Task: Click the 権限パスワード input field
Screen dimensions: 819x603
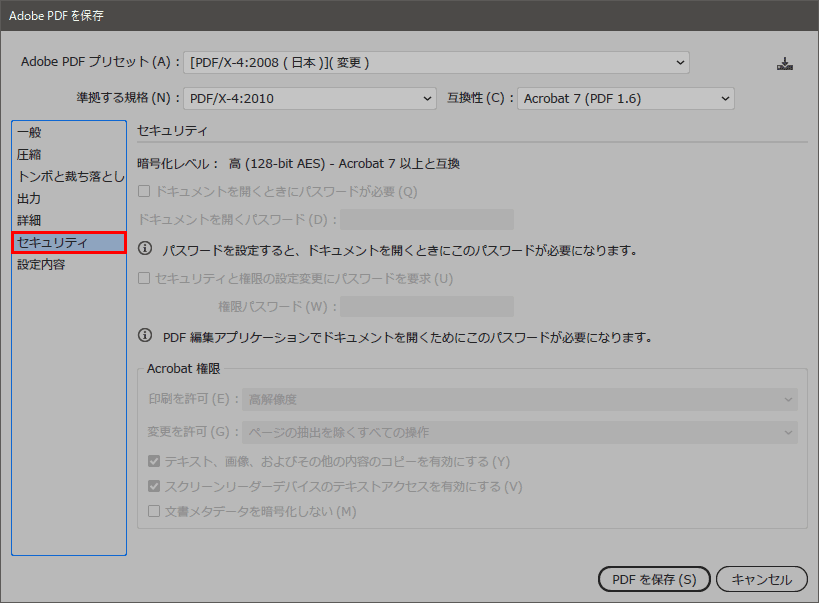Action: tap(427, 306)
